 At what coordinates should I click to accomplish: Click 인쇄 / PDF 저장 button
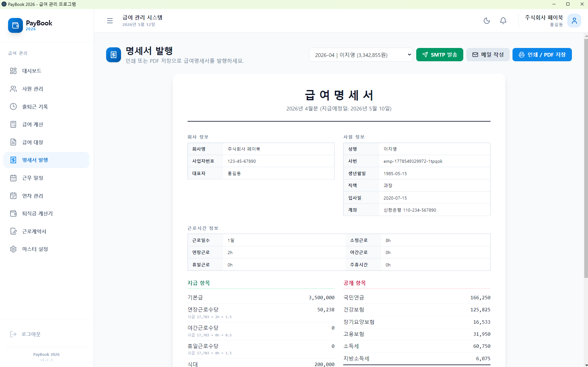tap(542, 55)
